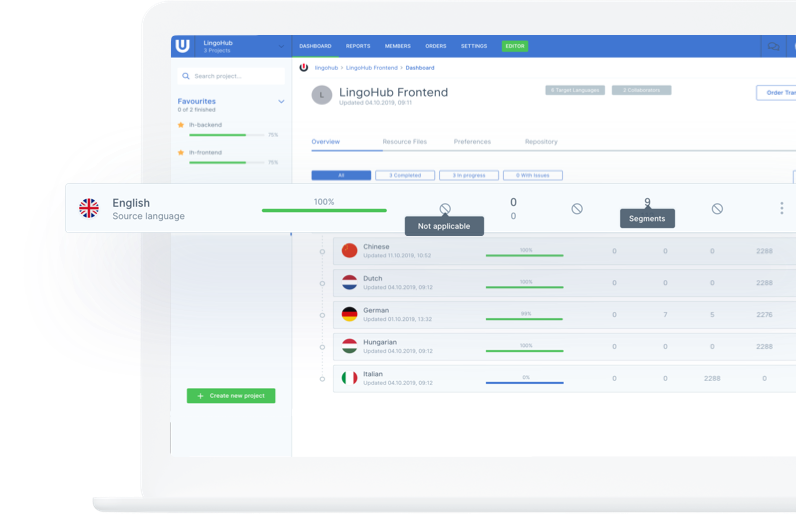Click the LingoHub Frontend breadcrumb link
Image resolution: width=796 pixels, height=514 pixels.
click(372, 67)
